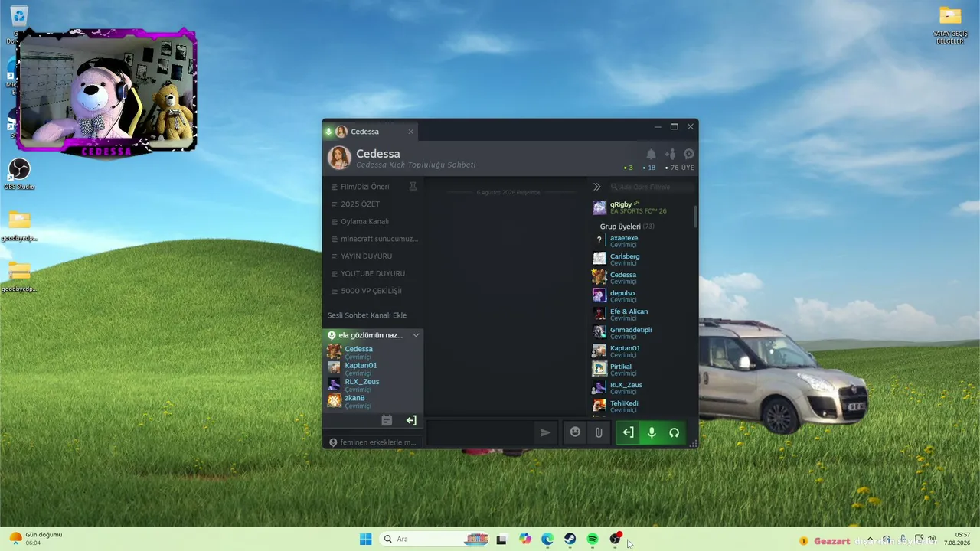Invite friends with the add-person icon
This screenshot has height=551, width=980.
(x=670, y=155)
